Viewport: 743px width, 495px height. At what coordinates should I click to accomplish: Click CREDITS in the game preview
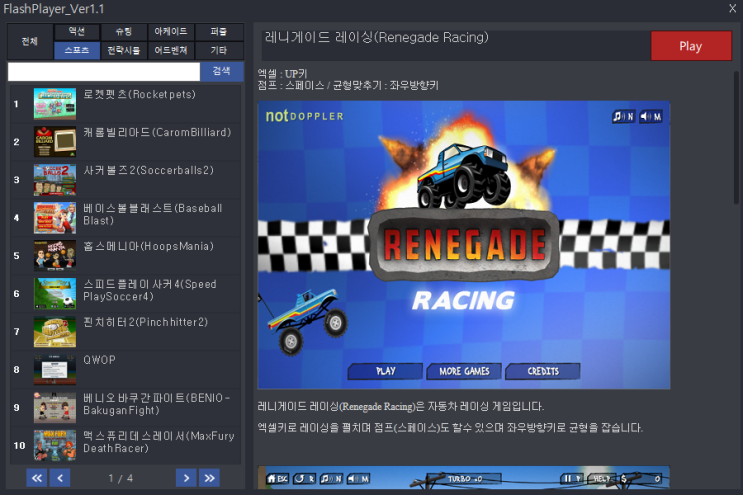pyautogui.click(x=543, y=371)
